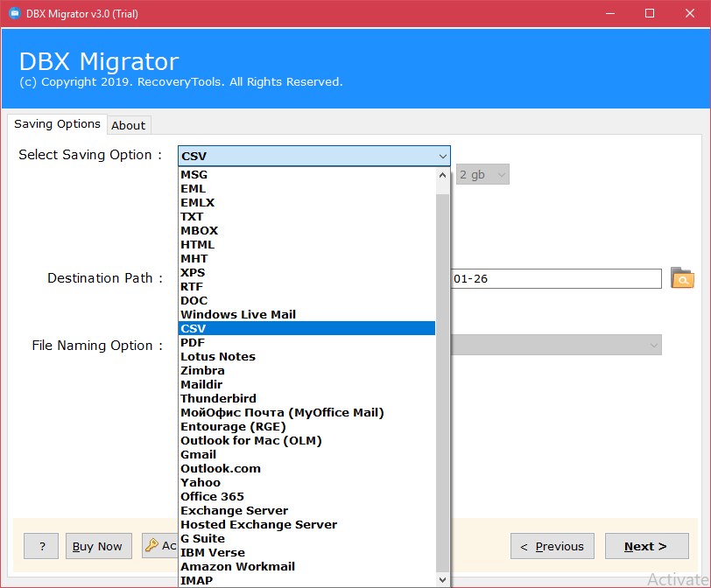
Task: Pick MHT from the format list
Action: coord(307,259)
